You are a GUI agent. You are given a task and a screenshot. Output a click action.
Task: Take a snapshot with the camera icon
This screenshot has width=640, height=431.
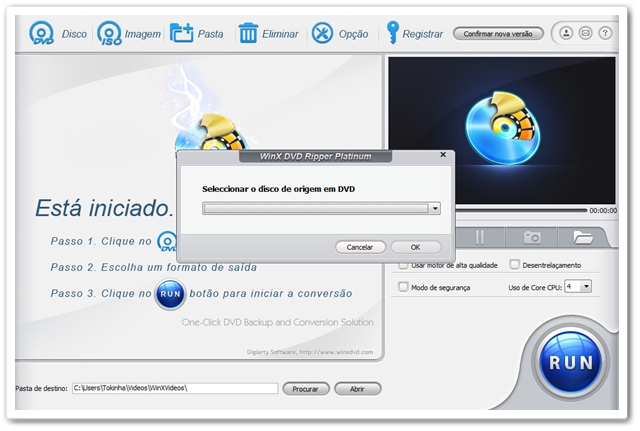pos(532,237)
